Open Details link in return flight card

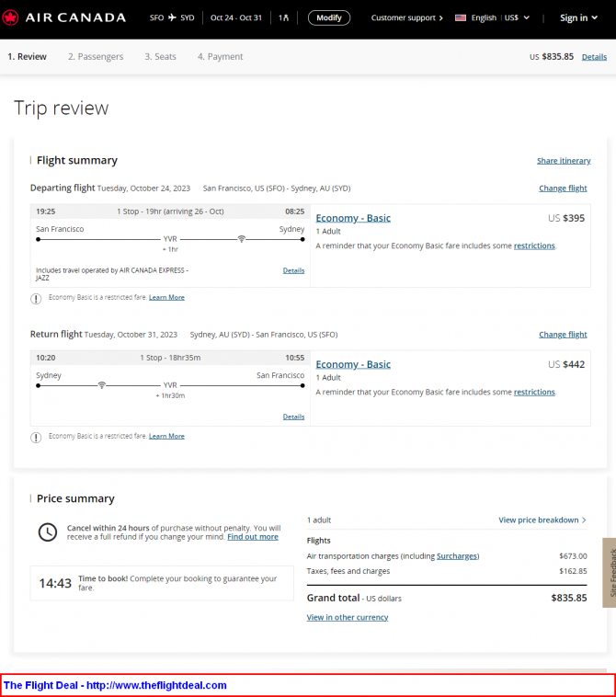[294, 417]
